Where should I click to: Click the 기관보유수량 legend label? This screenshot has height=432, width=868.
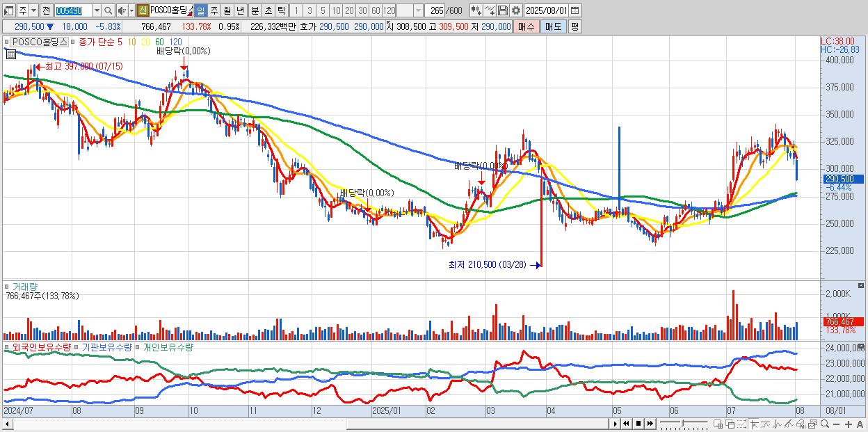106,346
